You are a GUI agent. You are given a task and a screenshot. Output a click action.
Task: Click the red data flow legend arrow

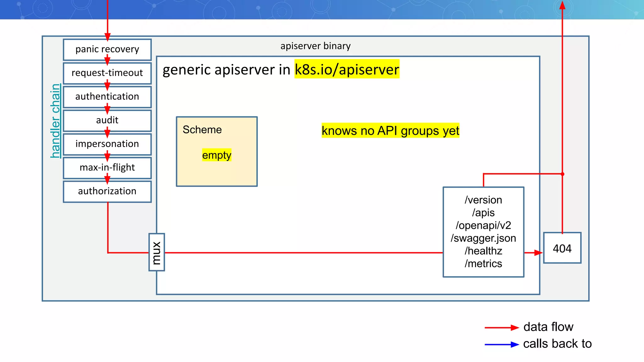502,327
